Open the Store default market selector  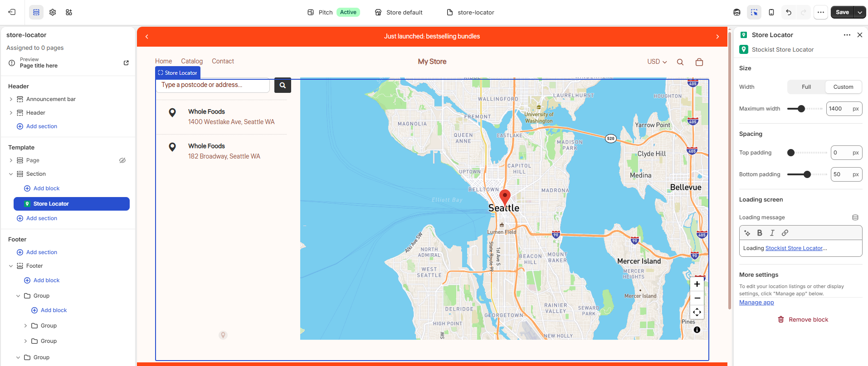pyautogui.click(x=399, y=12)
